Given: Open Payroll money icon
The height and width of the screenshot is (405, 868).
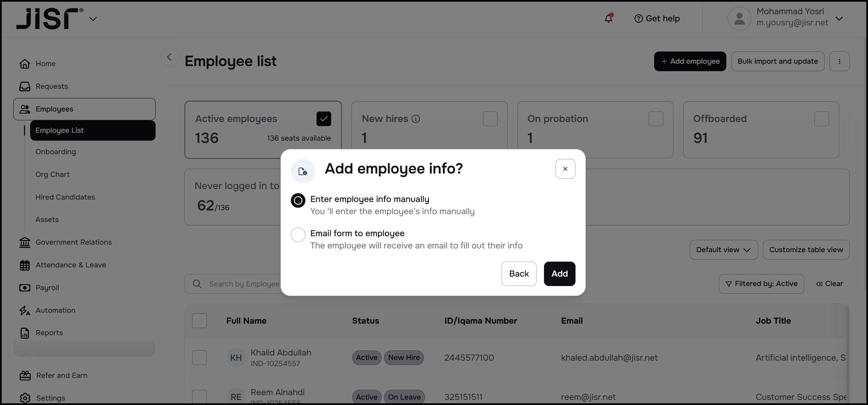Looking at the screenshot, I should [x=25, y=288].
